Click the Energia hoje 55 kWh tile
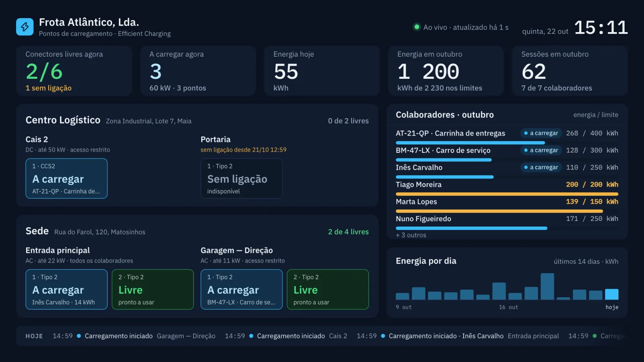The width and height of the screenshot is (644, 362). point(322,71)
